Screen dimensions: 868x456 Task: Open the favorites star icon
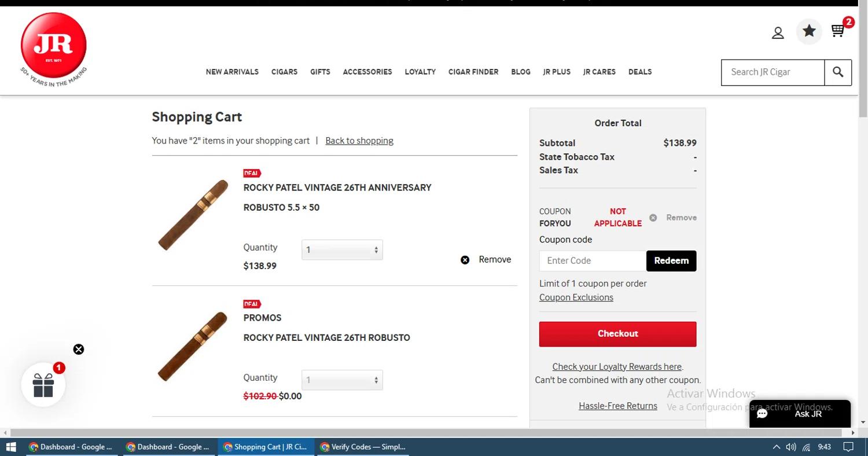click(x=809, y=31)
